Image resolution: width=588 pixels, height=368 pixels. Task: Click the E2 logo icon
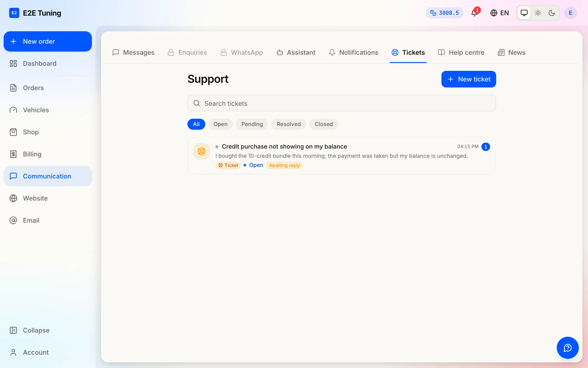[x=14, y=13]
